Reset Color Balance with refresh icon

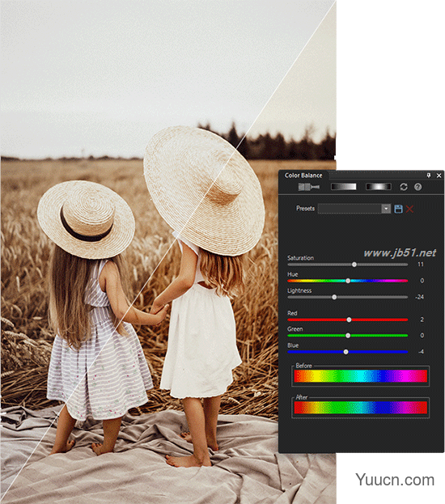click(404, 187)
